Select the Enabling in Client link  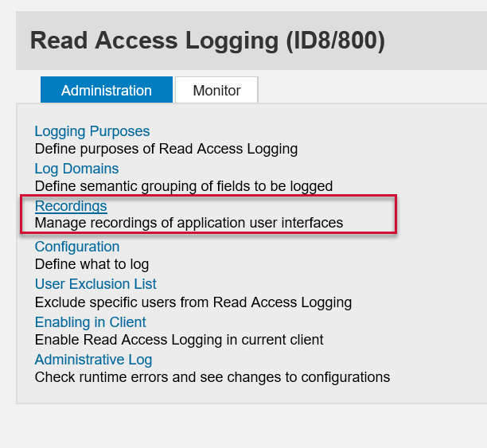point(90,322)
